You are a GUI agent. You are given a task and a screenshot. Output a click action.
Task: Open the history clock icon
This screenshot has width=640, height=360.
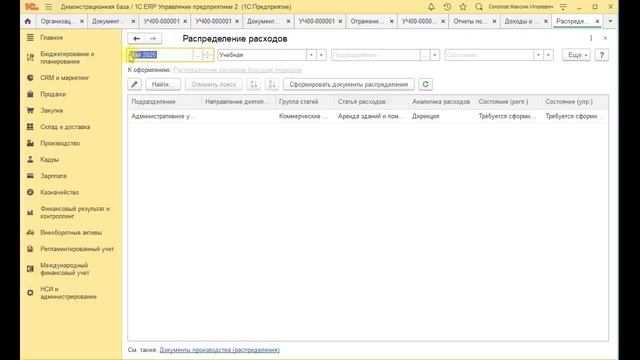click(x=447, y=7)
